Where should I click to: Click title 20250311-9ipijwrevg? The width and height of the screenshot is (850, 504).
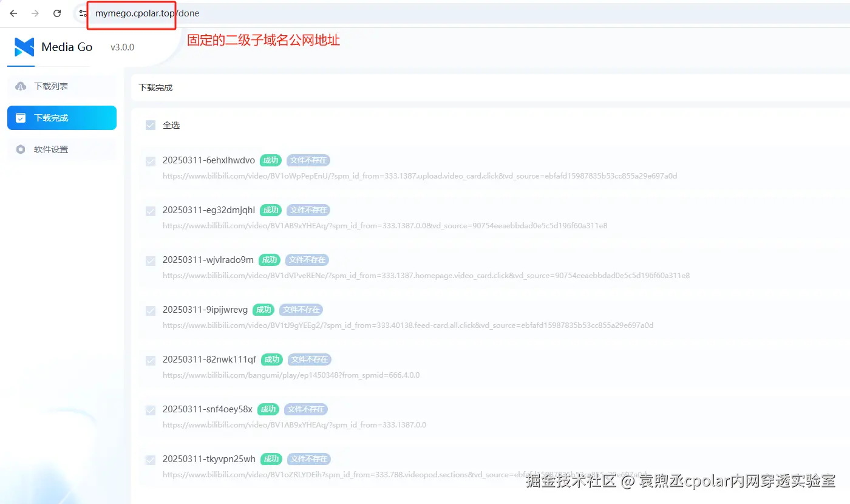tap(205, 310)
